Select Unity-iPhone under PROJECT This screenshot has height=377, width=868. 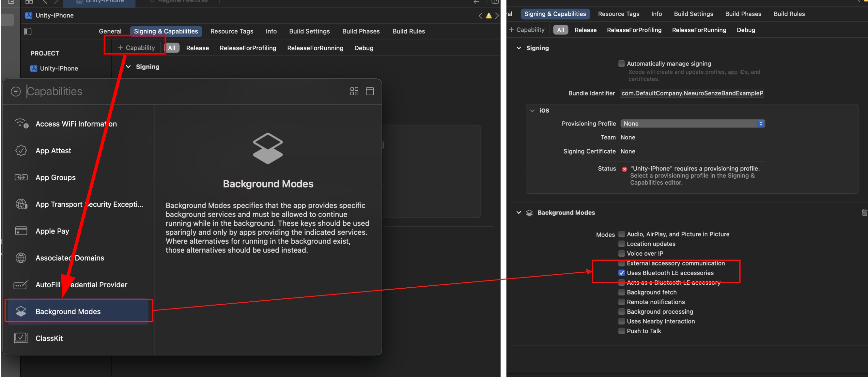59,68
